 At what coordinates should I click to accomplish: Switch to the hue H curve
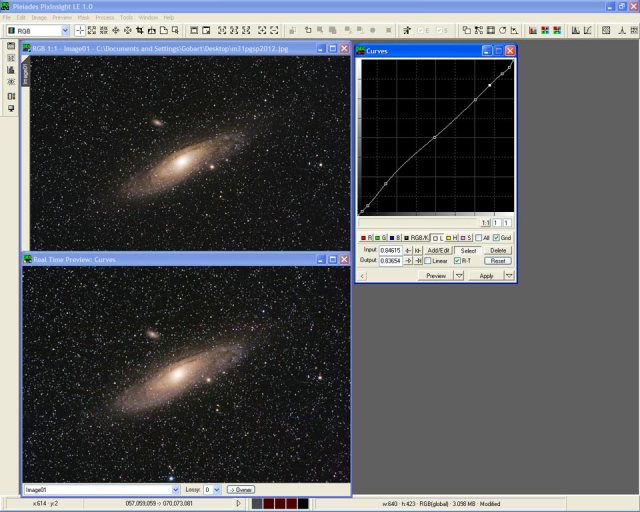(454, 237)
